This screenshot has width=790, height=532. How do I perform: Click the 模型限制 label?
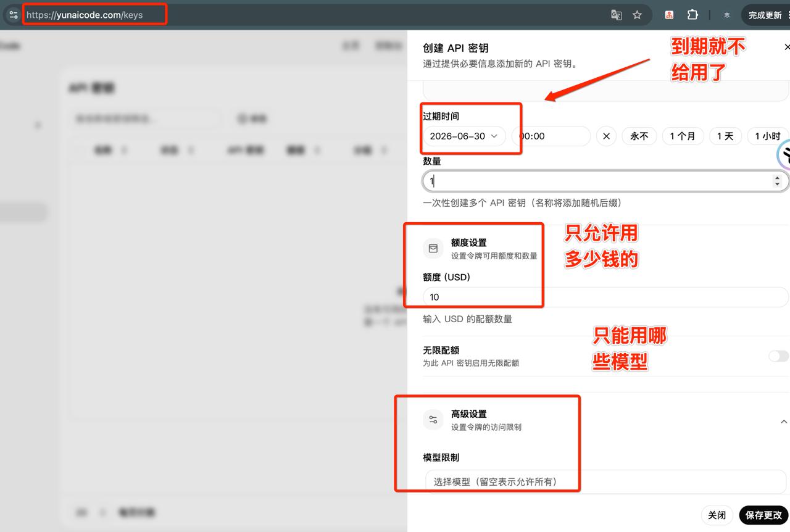441,457
